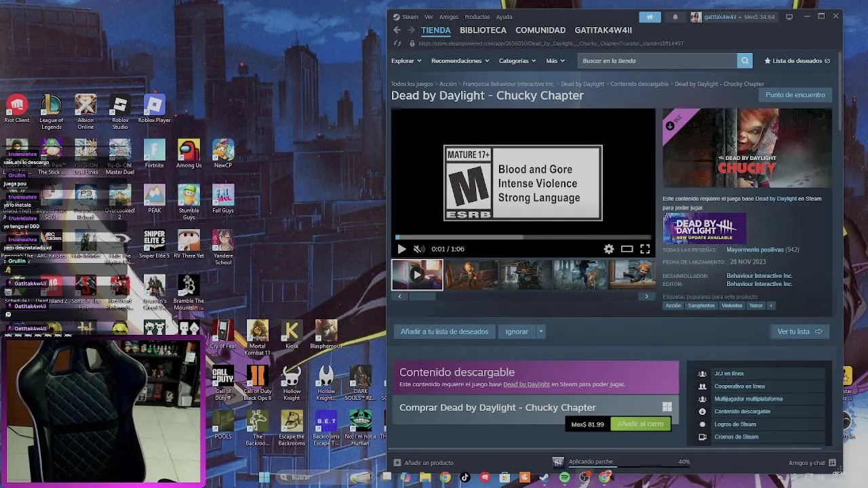Open League of Legends desktop icon
Screen dimensions: 868x488
(52, 112)
